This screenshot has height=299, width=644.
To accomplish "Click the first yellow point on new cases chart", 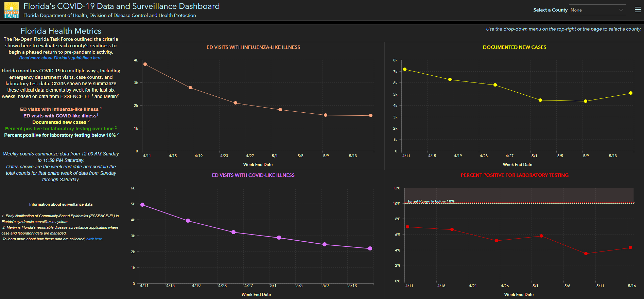I will tap(405, 69).
